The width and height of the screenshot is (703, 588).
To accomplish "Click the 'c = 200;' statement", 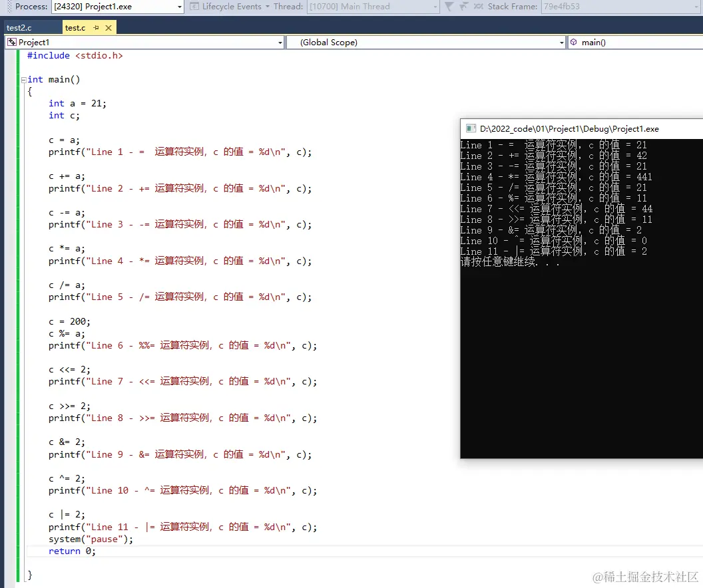I will (69, 321).
